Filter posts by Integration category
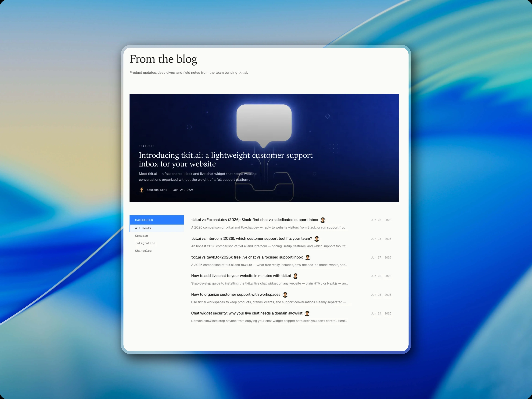 145,243
